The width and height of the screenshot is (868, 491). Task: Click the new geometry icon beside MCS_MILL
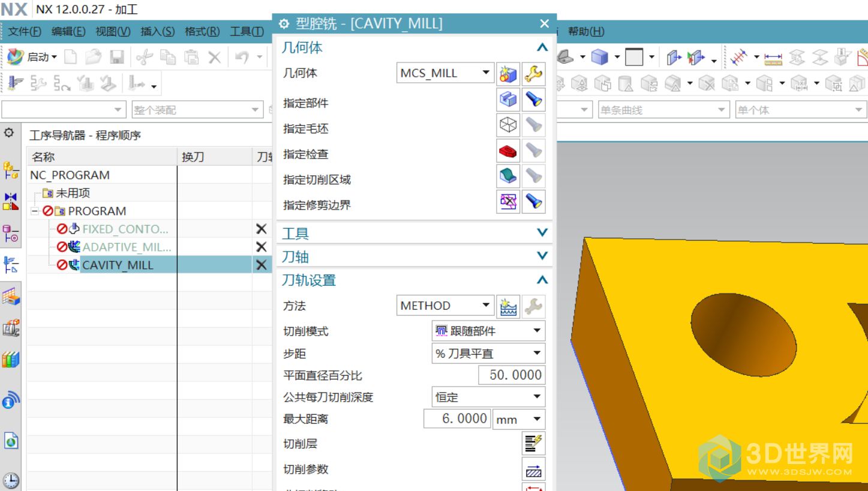tap(509, 73)
